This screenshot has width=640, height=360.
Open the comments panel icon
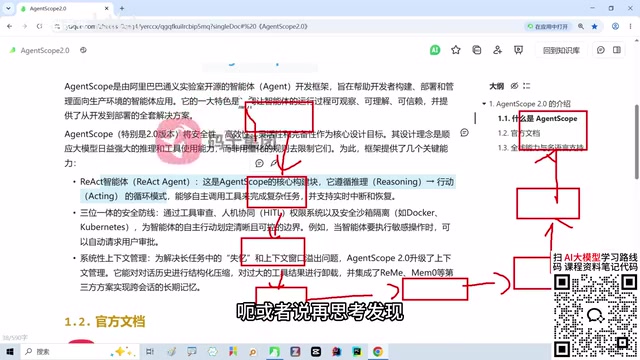pos(601,50)
